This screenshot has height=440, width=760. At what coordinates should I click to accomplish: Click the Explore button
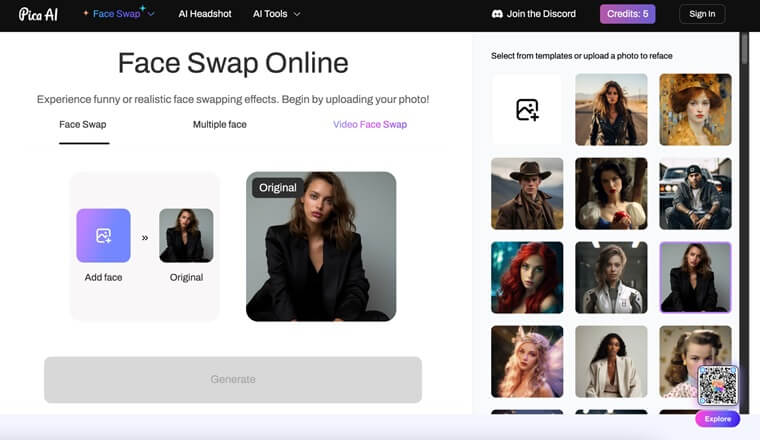click(717, 419)
